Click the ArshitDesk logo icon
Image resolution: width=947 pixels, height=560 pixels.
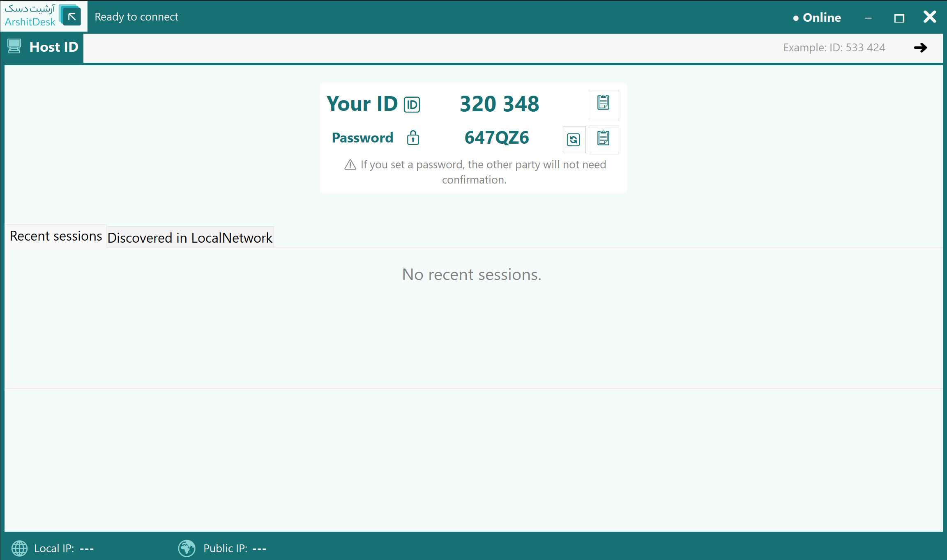71,16
